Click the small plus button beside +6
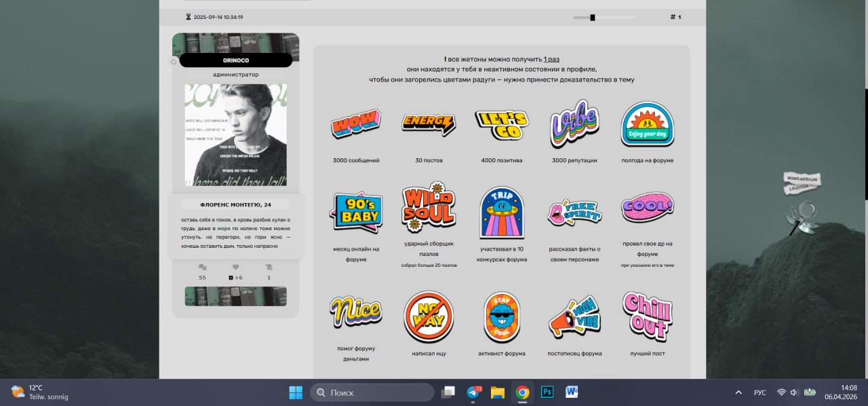Viewport: 868px width, 406px height. coord(231,278)
